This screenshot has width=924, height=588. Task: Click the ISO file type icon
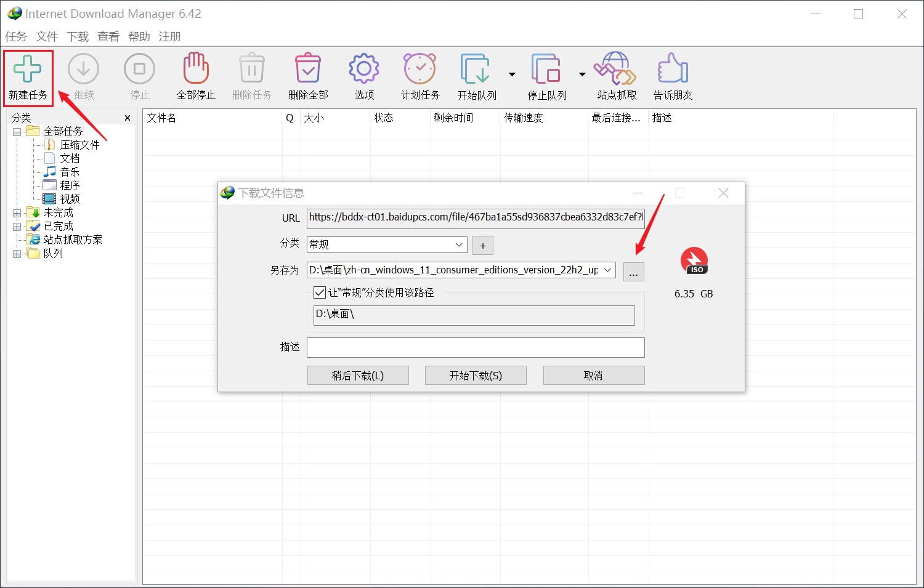coord(694,261)
